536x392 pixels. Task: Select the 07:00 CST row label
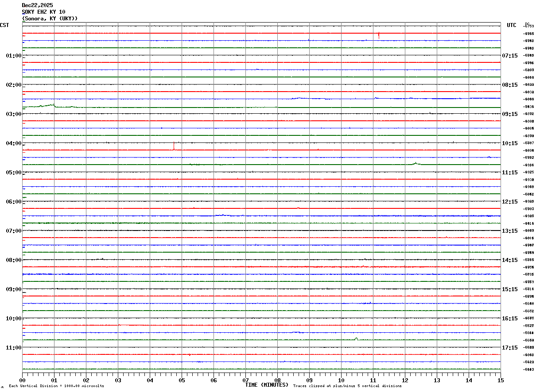13,231
